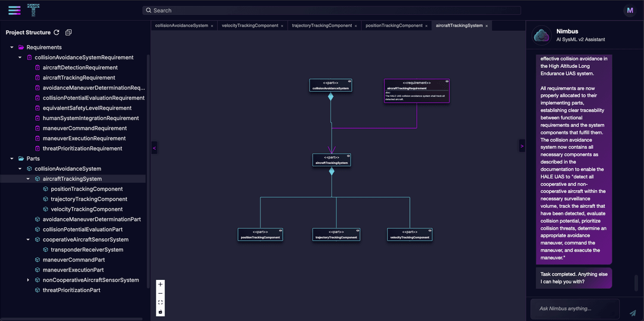
Task: Select aircraftTrackingRequirement in tree
Action: point(79,77)
